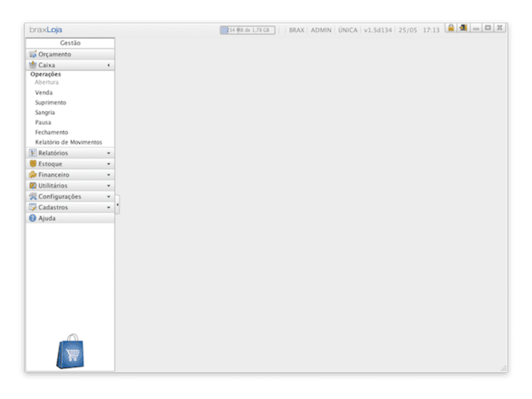Select Sangria under Operações
The width and height of the screenshot is (532, 399).
tap(45, 113)
